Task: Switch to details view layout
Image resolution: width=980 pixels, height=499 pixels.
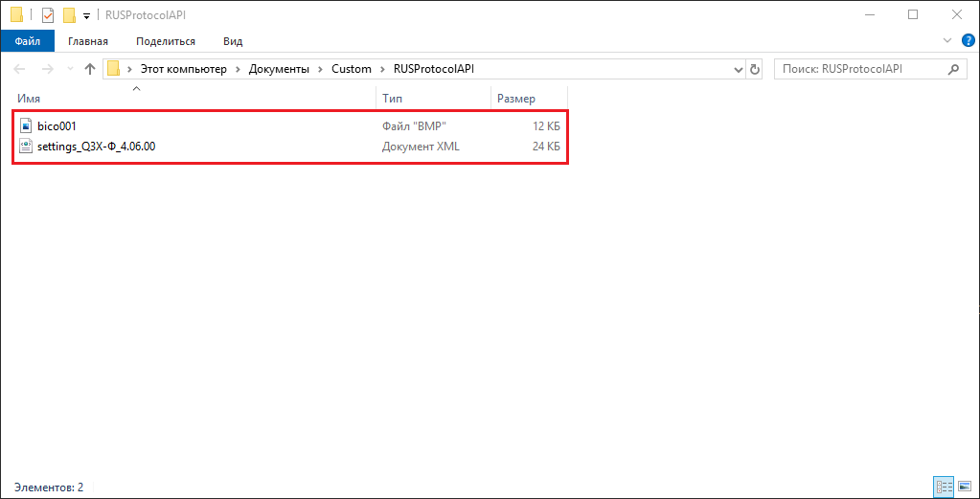Action: pyautogui.click(x=944, y=487)
